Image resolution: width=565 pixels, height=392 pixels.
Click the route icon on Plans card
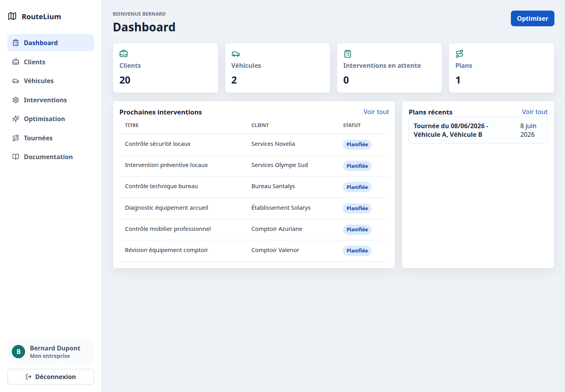pyautogui.click(x=459, y=54)
